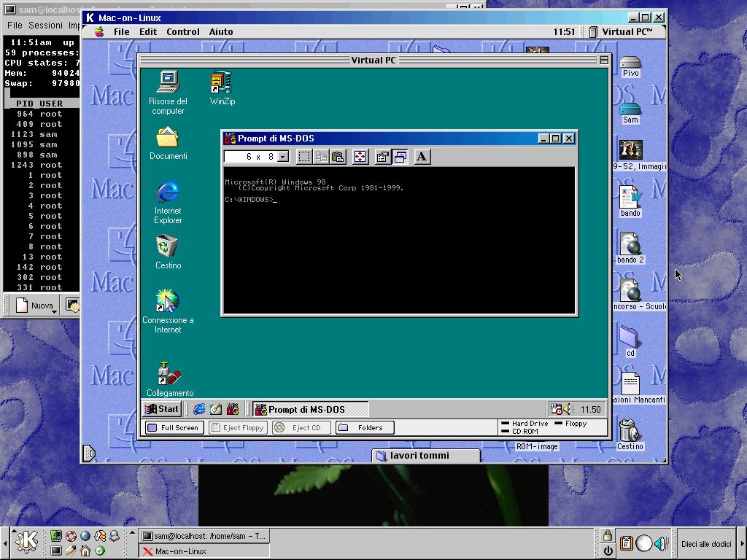Screen dimensions: 747x560
Task: Open the KDE volume mixer speaker icon
Action: click(x=661, y=542)
